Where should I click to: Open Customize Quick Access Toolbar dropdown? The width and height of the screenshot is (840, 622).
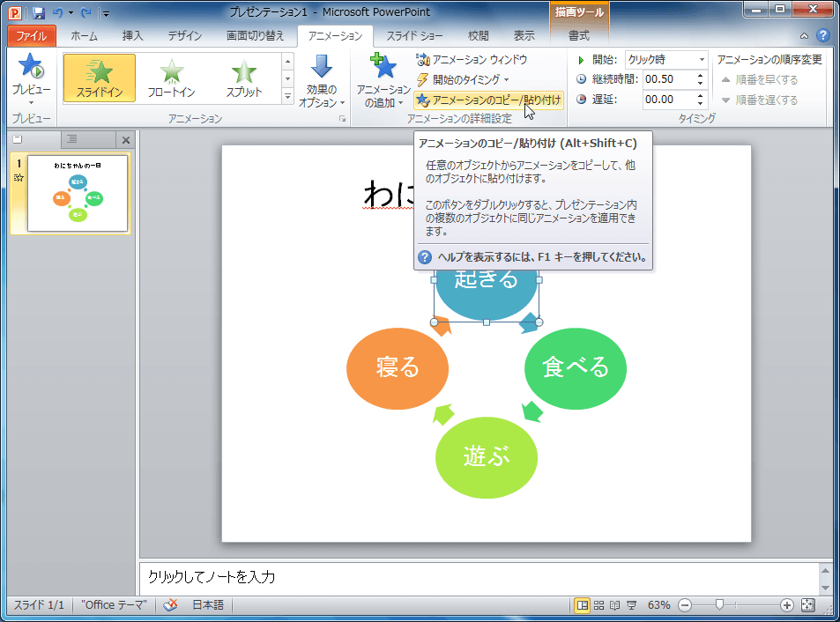(x=106, y=13)
